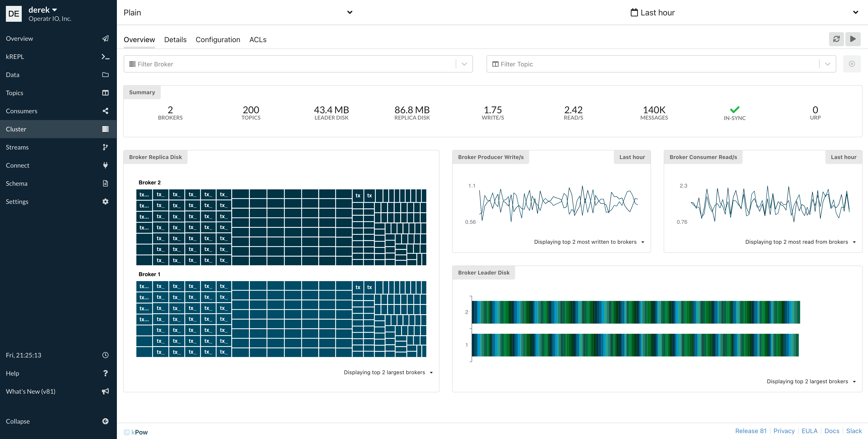The width and height of the screenshot is (868, 439).
Task: Click the Consumers share icon
Action: (x=105, y=111)
